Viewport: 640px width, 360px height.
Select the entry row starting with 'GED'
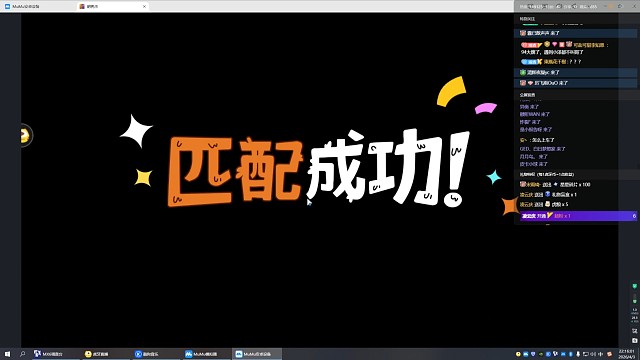point(542,149)
